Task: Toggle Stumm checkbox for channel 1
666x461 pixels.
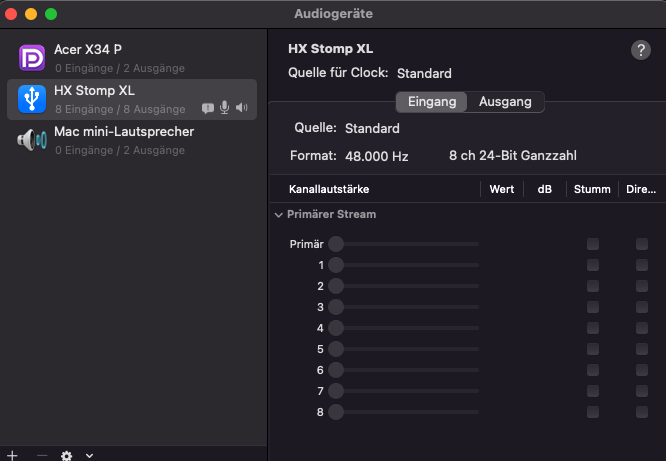Action: [593, 265]
